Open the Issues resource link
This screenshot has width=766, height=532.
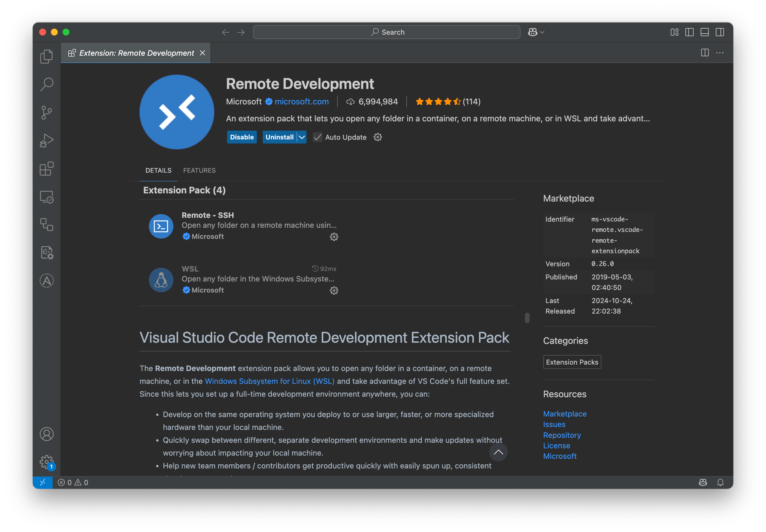click(x=554, y=424)
